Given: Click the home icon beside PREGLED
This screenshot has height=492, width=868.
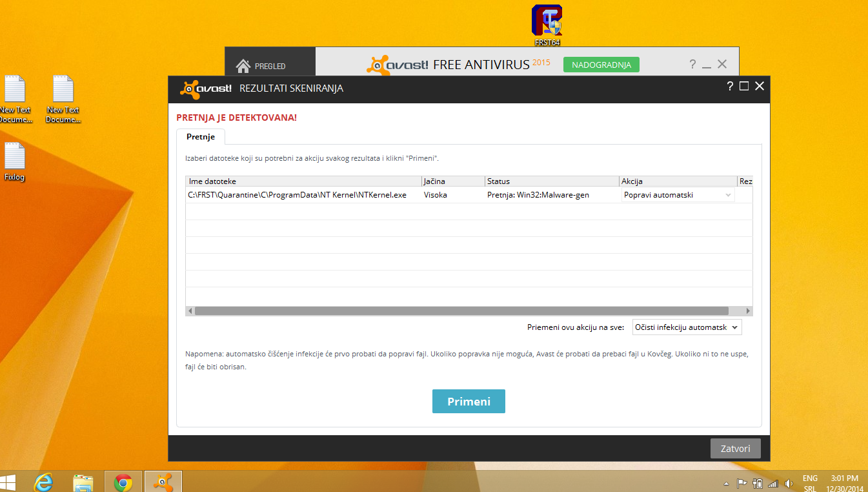Looking at the screenshot, I should click(243, 66).
